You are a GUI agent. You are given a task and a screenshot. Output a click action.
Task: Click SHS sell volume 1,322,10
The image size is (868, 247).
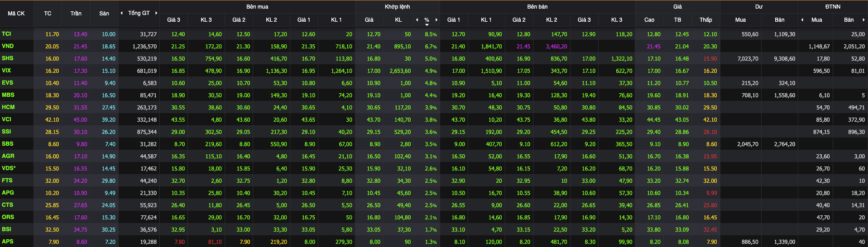(622, 59)
